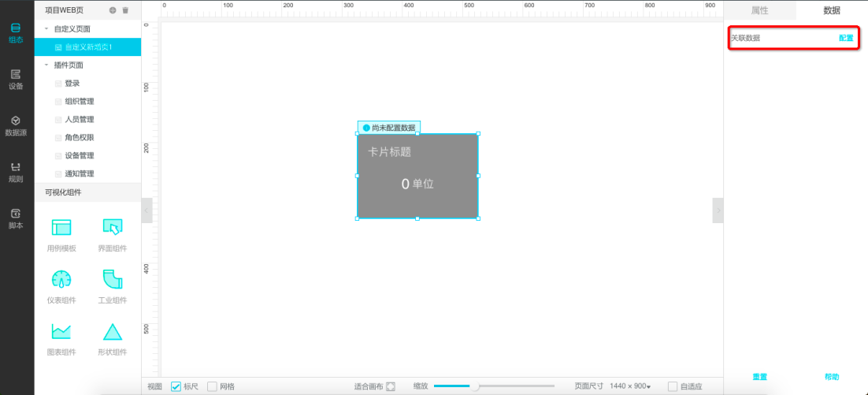Open the 用例模板 template components
Viewport: 868px width, 395px height.
tap(61, 235)
